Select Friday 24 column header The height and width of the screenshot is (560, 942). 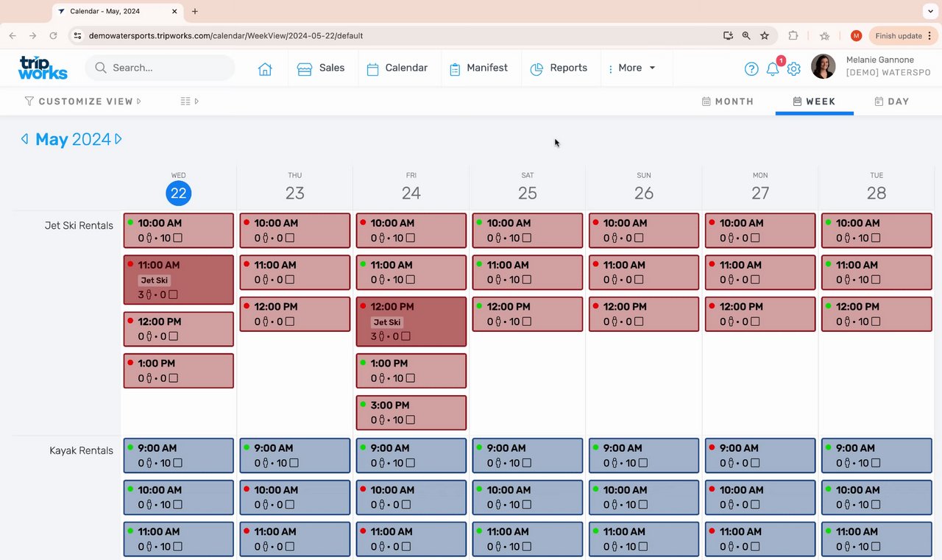coord(411,188)
